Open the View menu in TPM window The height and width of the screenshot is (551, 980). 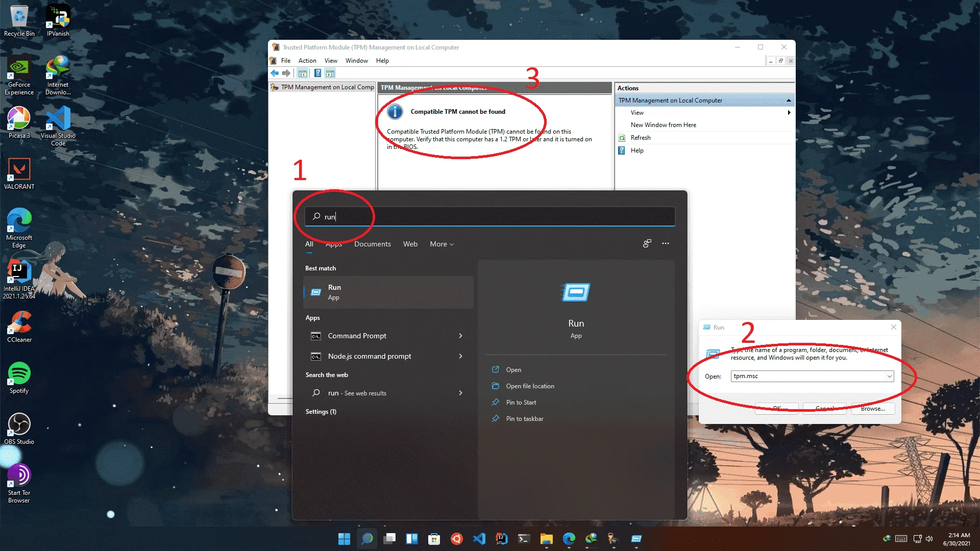(x=331, y=61)
